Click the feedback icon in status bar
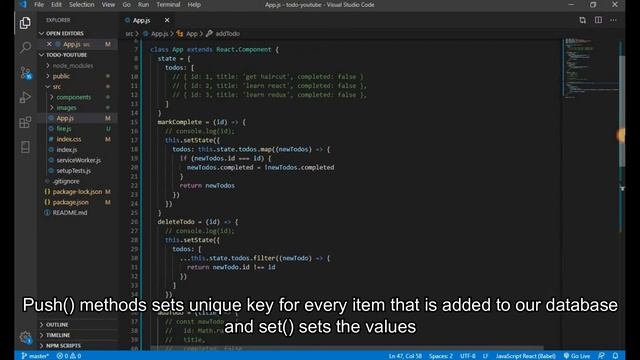 [x=601, y=356]
